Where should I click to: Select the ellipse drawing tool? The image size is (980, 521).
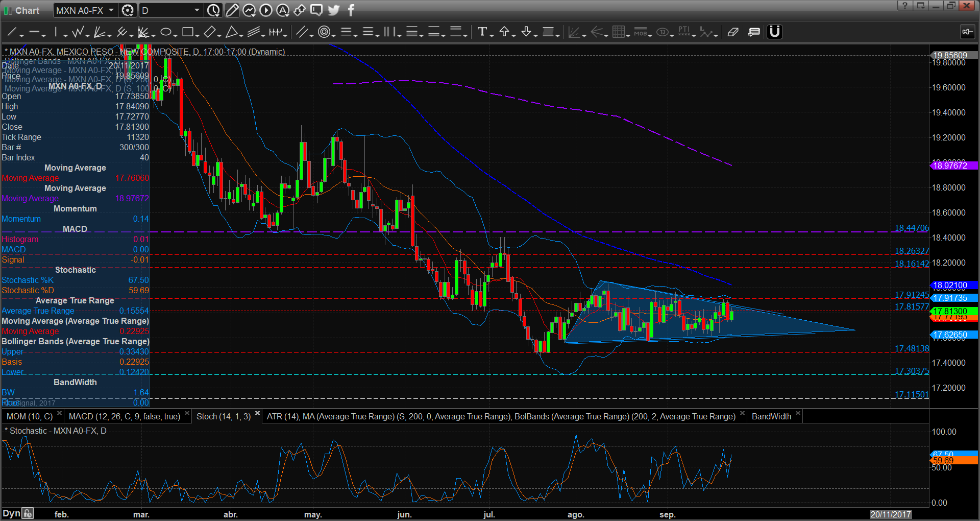click(165, 32)
